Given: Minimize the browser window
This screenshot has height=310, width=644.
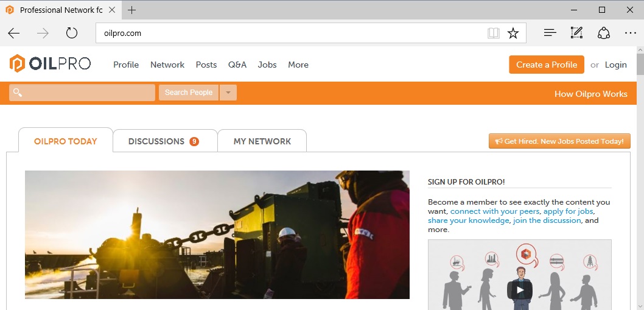Looking at the screenshot, I should click(574, 10).
